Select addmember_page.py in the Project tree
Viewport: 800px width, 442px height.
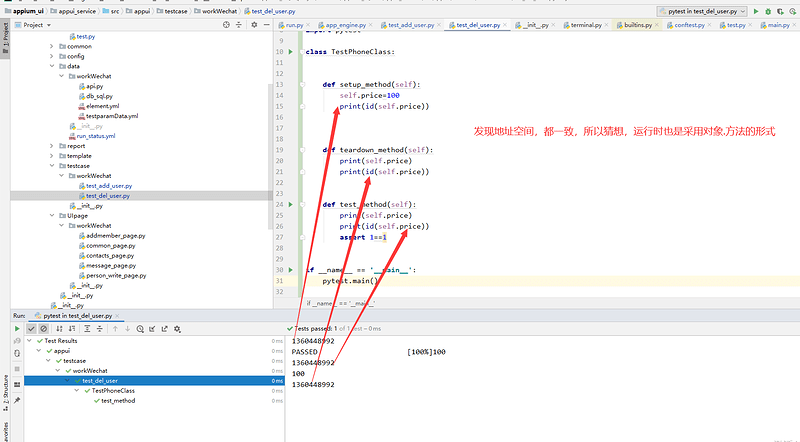point(115,236)
